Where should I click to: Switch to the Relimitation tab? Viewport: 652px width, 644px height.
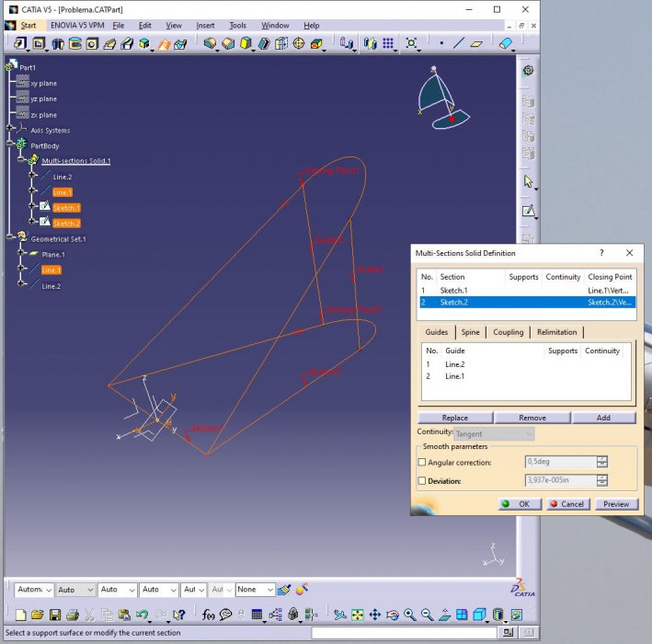556,332
